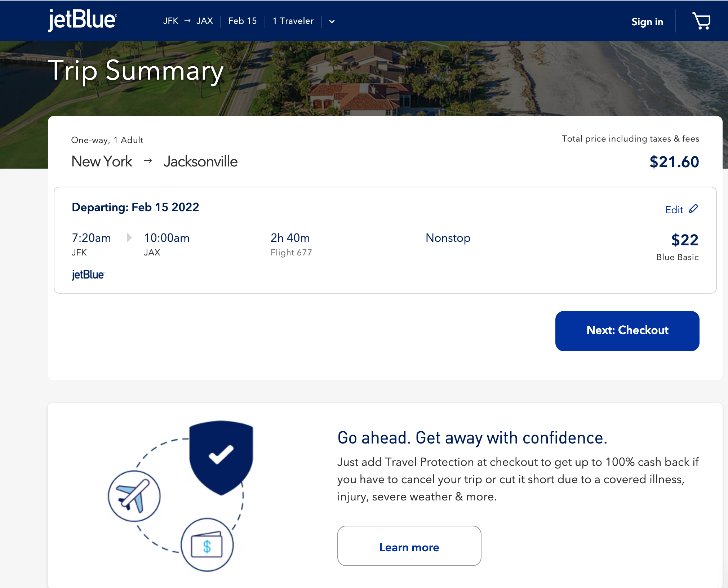Open the shopping cart icon
The width and height of the screenshot is (728, 588).
(701, 21)
